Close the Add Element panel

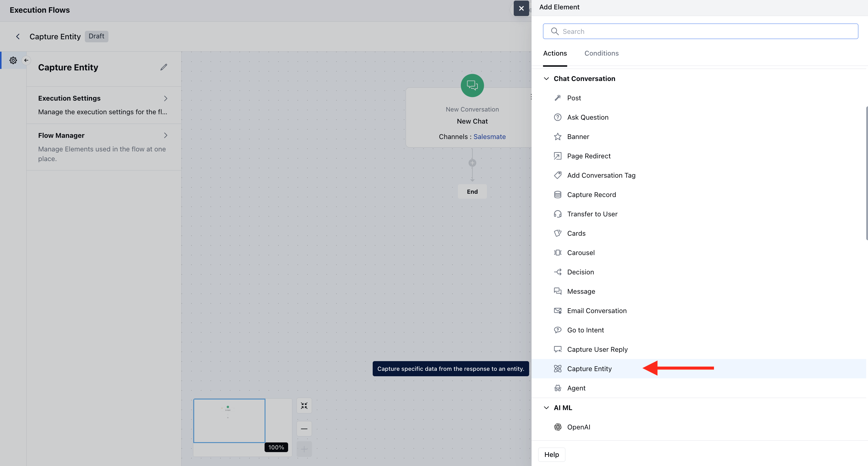point(521,8)
